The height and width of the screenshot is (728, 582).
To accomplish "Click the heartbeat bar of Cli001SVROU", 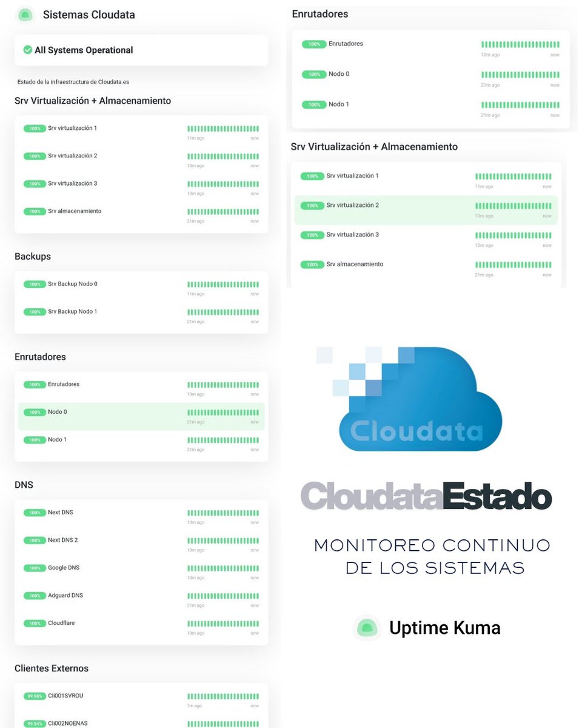I will pyautogui.click(x=223, y=696).
